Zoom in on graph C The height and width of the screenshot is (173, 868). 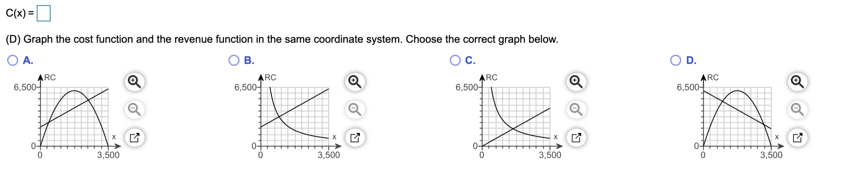click(576, 82)
